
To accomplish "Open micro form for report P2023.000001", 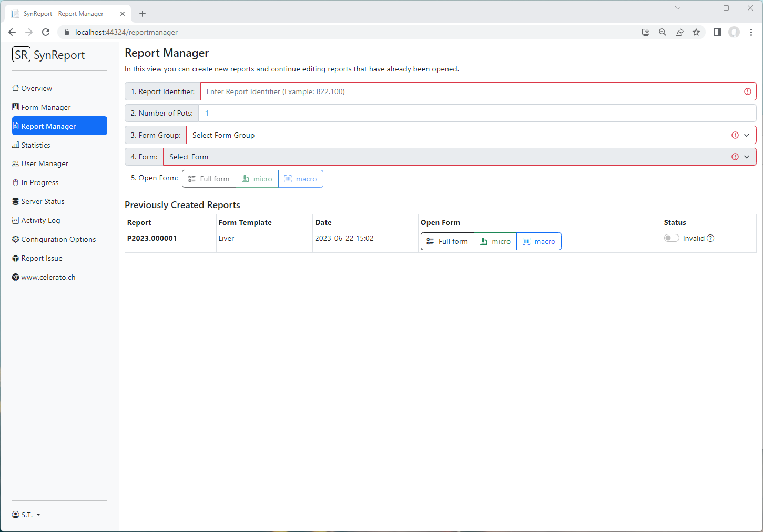I will pos(495,241).
